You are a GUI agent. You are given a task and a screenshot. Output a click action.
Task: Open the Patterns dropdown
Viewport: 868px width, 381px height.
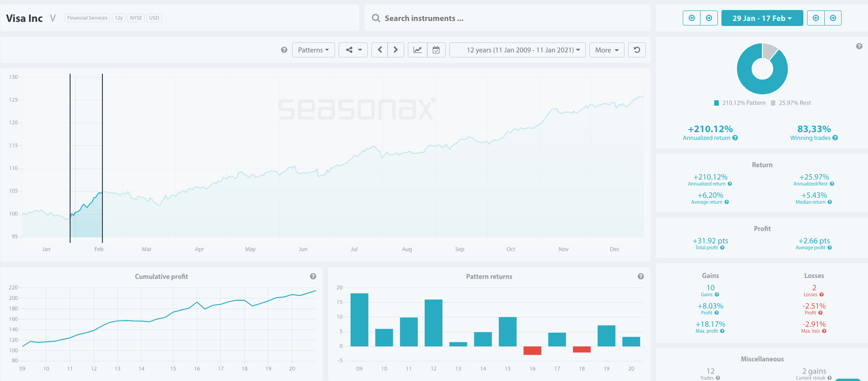coord(313,50)
